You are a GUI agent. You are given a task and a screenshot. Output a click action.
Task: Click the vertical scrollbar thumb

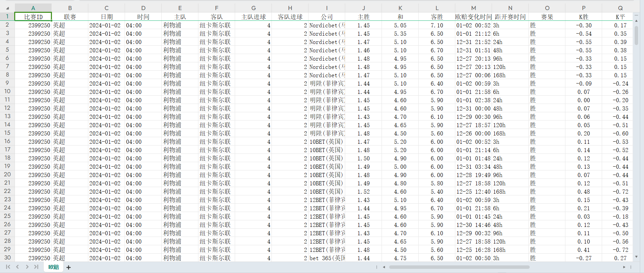tap(636, 35)
